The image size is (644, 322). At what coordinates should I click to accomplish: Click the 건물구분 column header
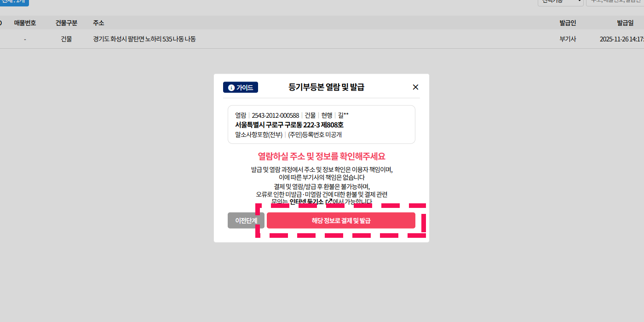click(x=66, y=23)
